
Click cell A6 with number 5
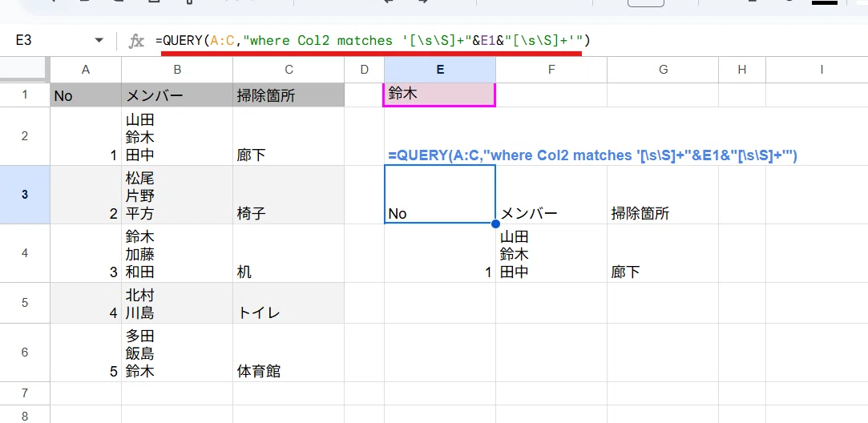pos(86,352)
